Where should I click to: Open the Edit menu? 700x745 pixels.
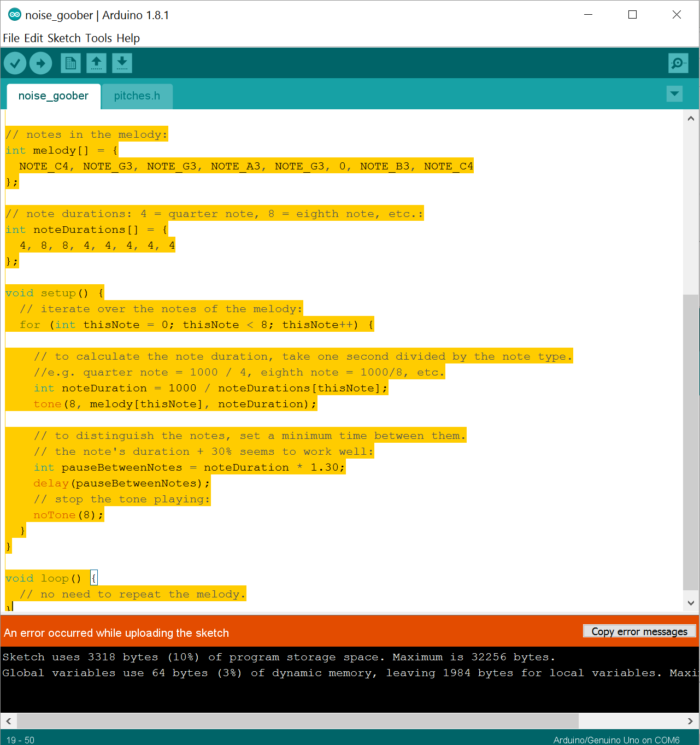tap(33, 38)
